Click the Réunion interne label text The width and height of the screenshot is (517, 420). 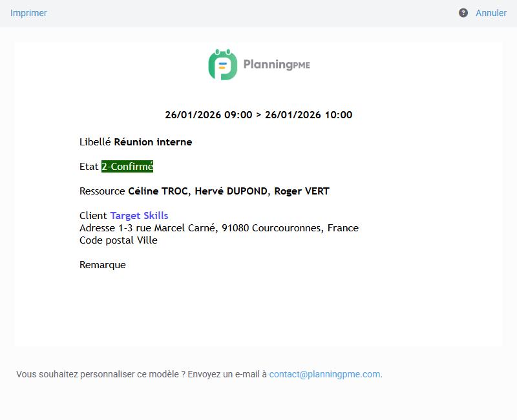tap(153, 142)
